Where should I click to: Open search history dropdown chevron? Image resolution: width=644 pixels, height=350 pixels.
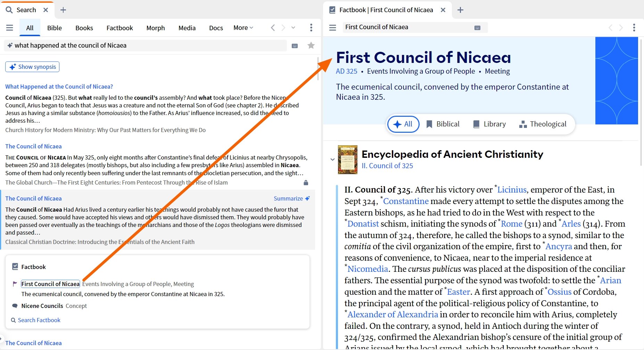(293, 28)
